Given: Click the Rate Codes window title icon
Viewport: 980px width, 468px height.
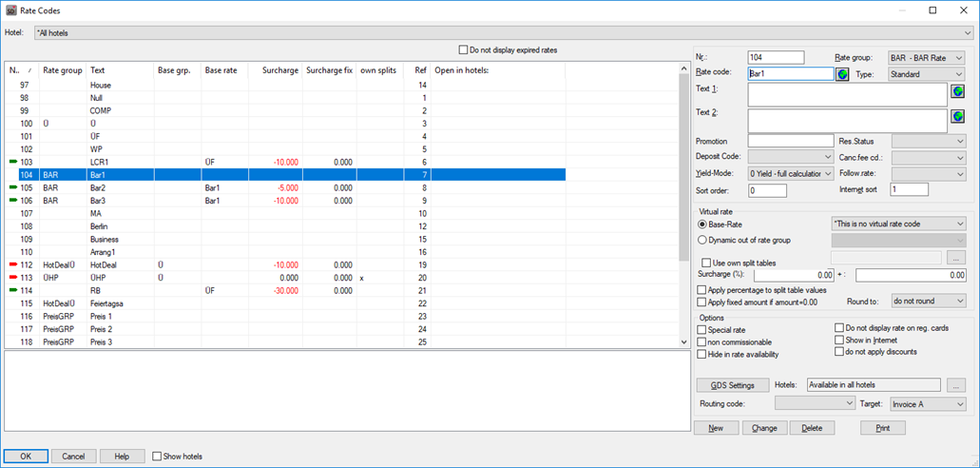Looking at the screenshot, I should 10,10.
